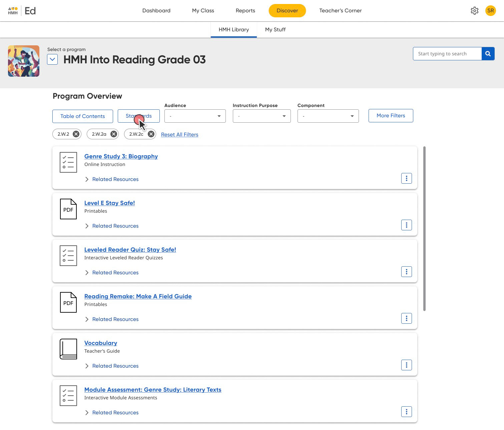Focus the 'Start typing to search' field

447,54
